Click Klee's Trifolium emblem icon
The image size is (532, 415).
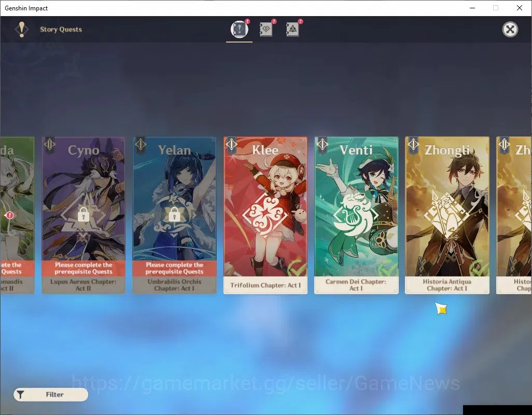click(265, 215)
